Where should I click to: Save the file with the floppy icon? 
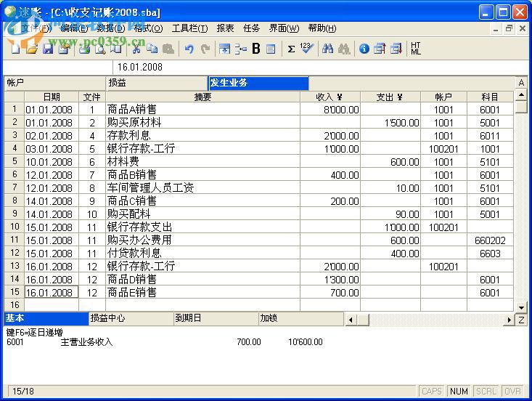48,49
